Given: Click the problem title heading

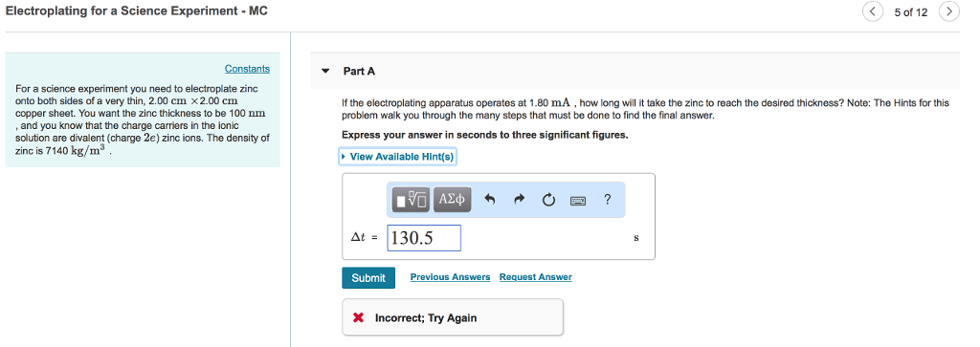Looking at the screenshot, I should (x=137, y=11).
